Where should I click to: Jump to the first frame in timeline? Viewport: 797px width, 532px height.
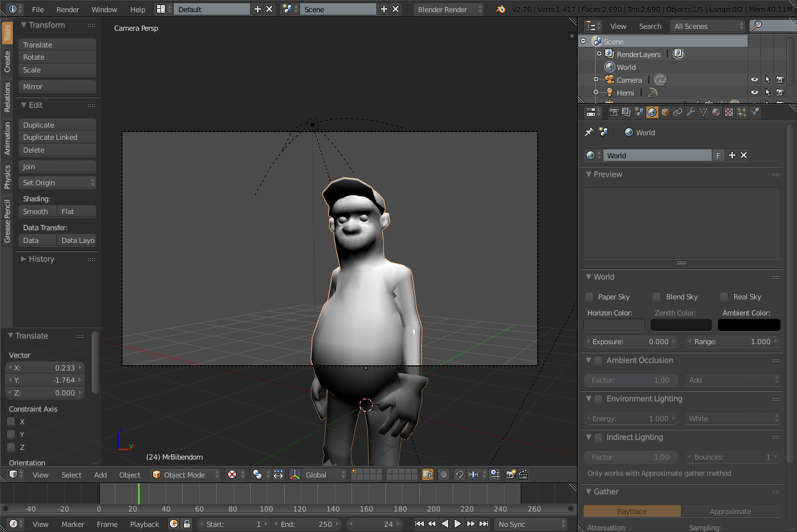pos(419,524)
